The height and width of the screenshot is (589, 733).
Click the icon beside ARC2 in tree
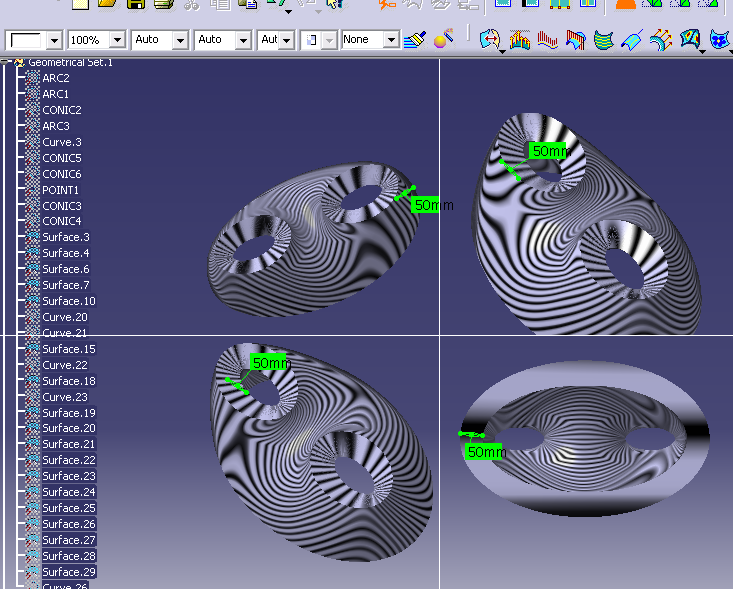32,78
